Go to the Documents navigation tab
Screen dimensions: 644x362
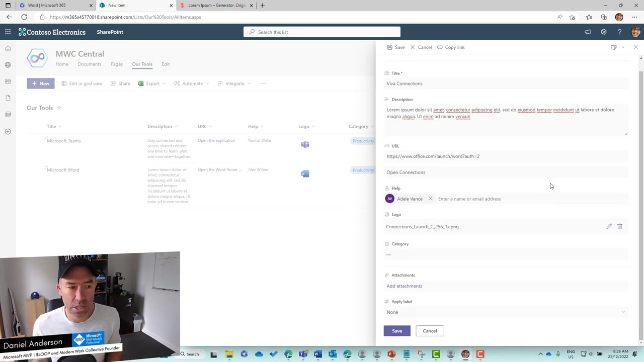[x=89, y=64]
